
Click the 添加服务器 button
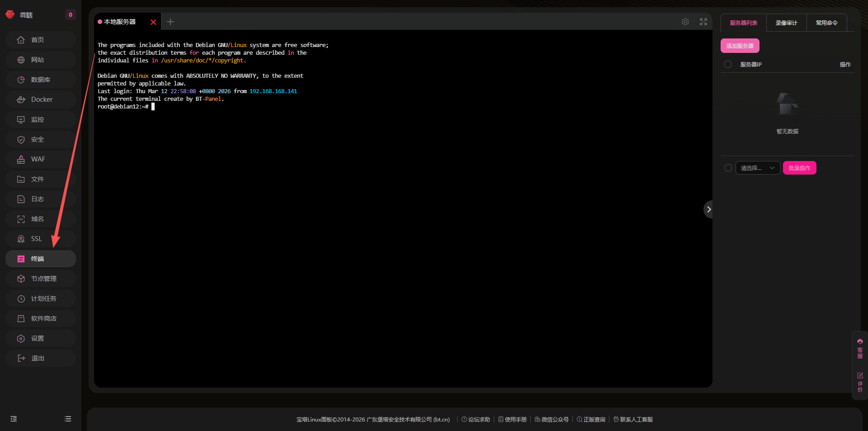click(x=740, y=46)
